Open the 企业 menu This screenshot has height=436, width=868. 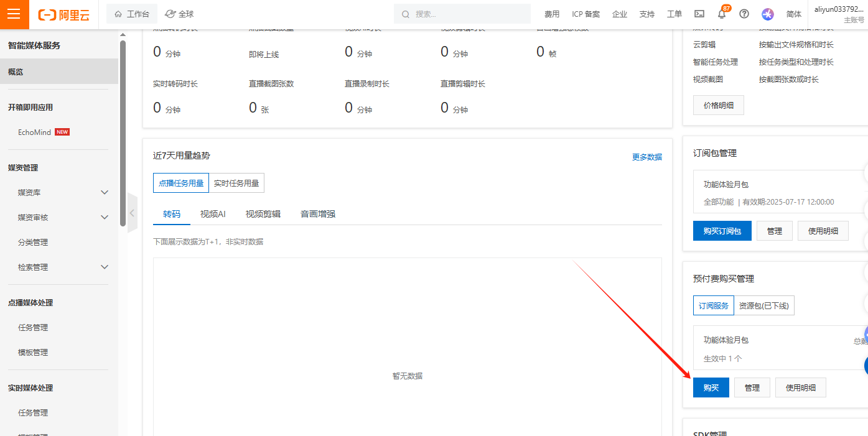(x=620, y=14)
